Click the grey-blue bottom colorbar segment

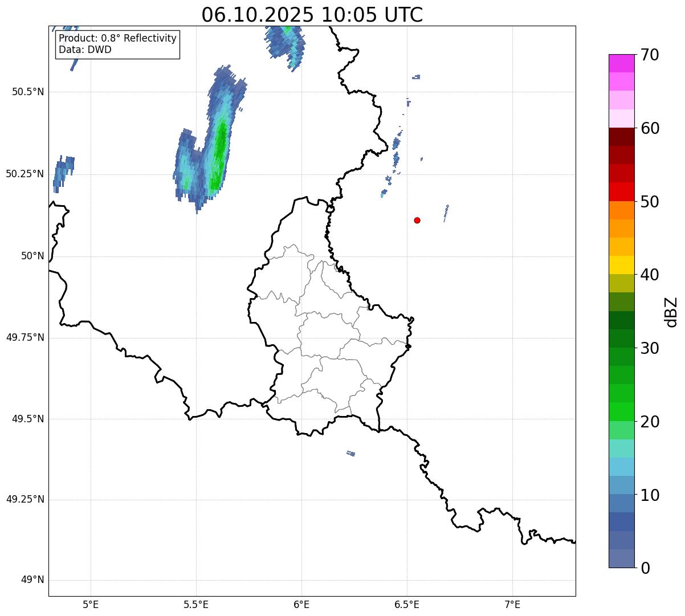coord(621,558)
